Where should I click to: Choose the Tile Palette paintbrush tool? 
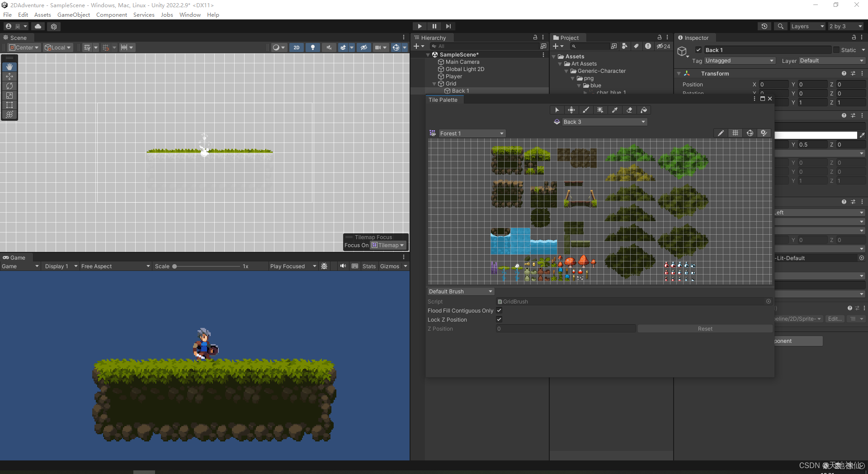tap(586, 110)
